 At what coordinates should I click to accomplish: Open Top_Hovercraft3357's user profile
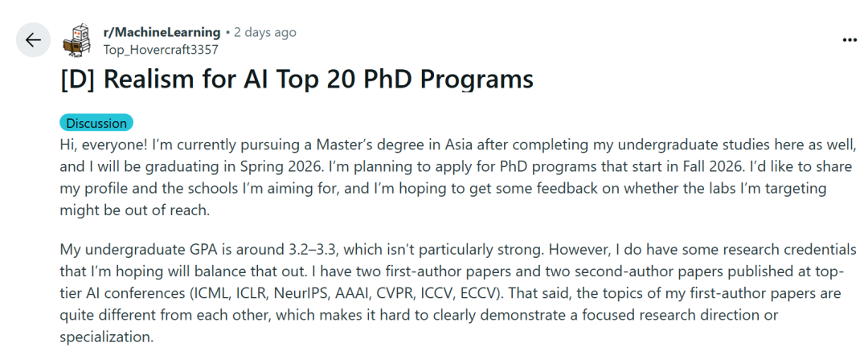pyautogui.click(x=161, y=49)
